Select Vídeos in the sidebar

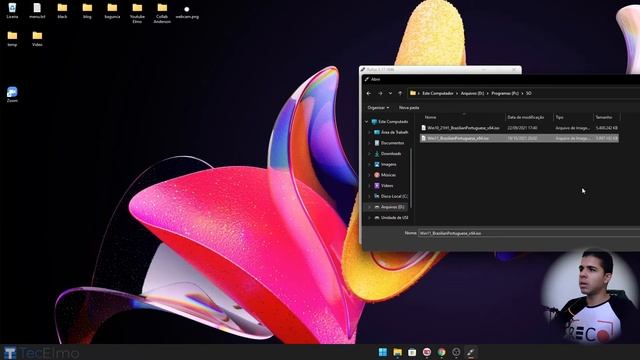pyautogui.click(x=384, y=185)
